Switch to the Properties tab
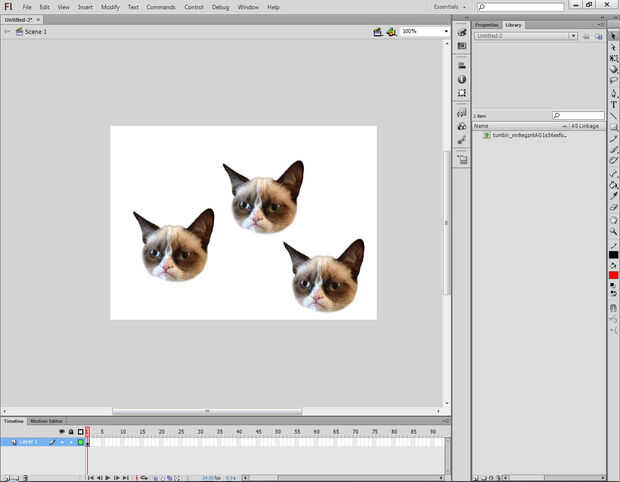Image resolution: width=620 pixels, height=482 pixels. click(487, 25)
